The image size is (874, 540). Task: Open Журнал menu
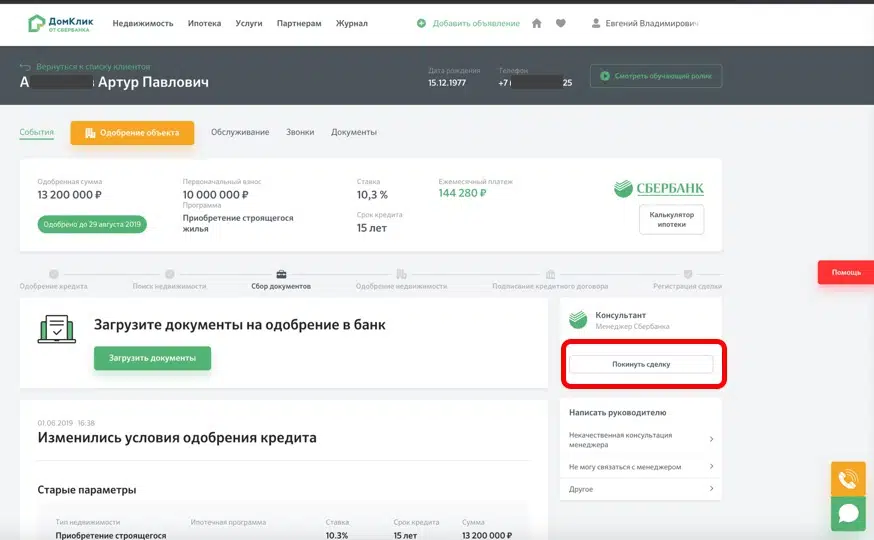point(351,23)
